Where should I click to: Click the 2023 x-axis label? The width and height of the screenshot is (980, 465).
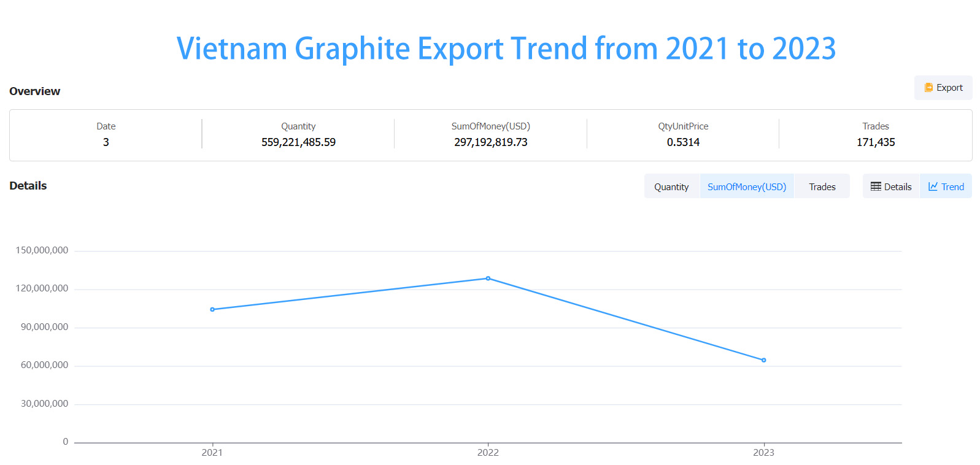click(x=763, y=453)
